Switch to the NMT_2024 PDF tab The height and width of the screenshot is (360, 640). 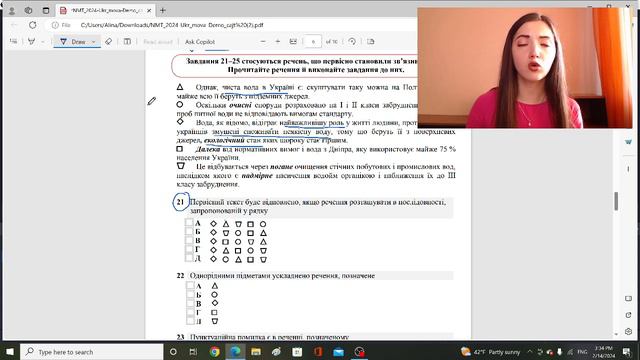pos(104,11)
